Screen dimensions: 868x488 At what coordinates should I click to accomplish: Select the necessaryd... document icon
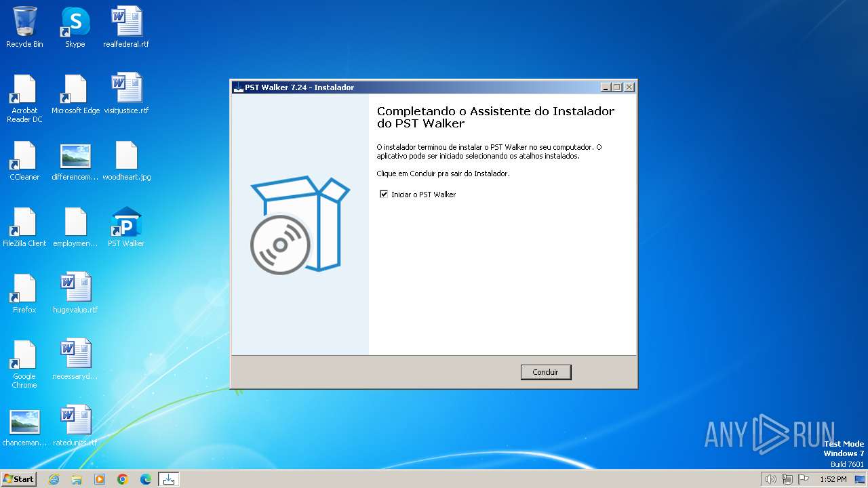pos(75,360)
